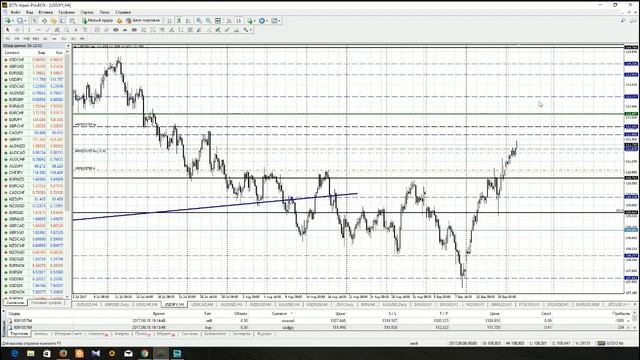Image resolution: width=640 pixels, height=360 pixels.
Task: Click the New Order button
Action: pyautogui.click(x=98, y=20)
